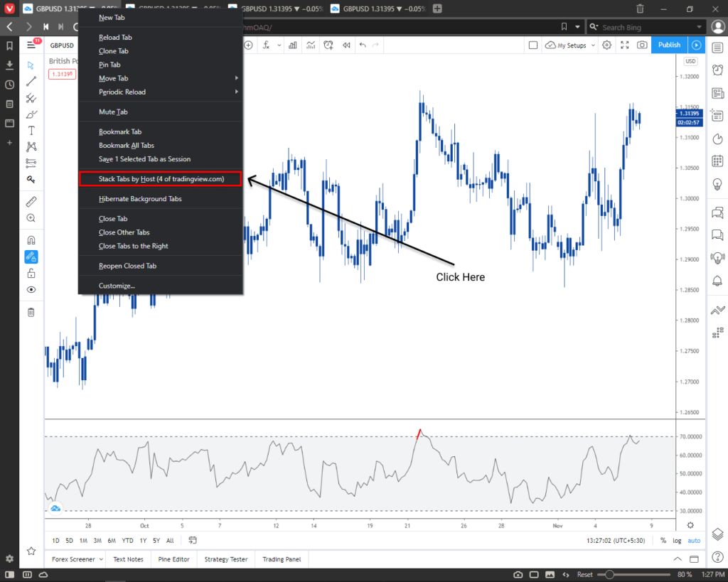Viewport: 728px width, 582px height.
Task: Toggle log scale on price axis
Action: coord(677,540)
